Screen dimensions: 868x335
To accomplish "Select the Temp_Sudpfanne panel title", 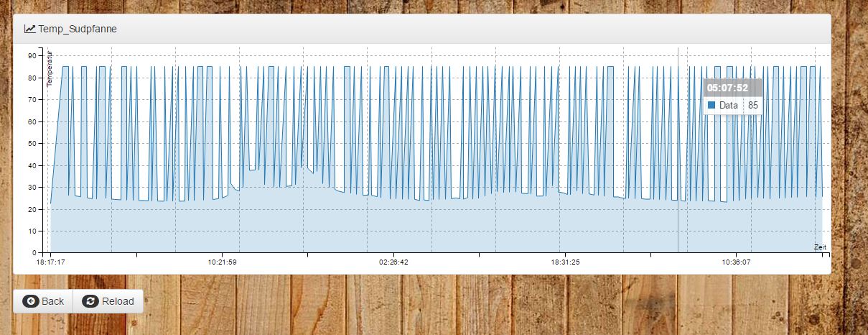I will point(78,29).
